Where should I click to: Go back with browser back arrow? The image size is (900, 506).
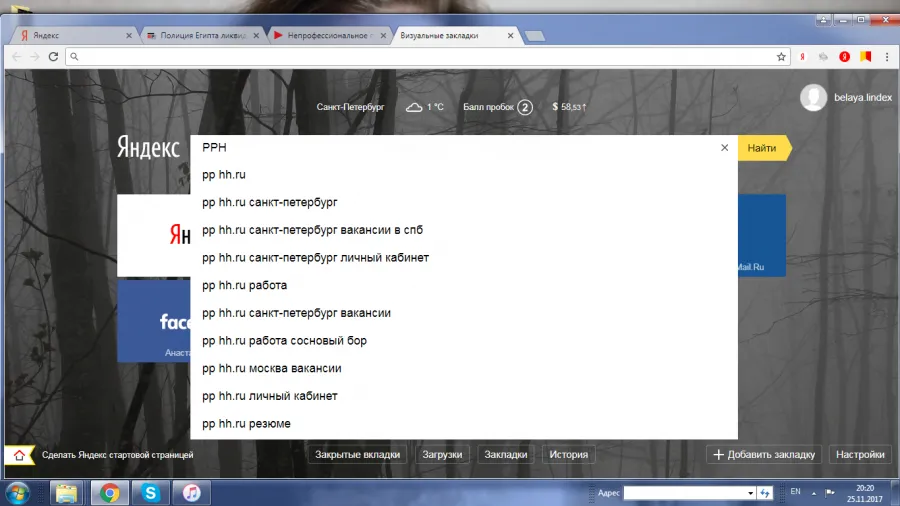pos(17,56)
